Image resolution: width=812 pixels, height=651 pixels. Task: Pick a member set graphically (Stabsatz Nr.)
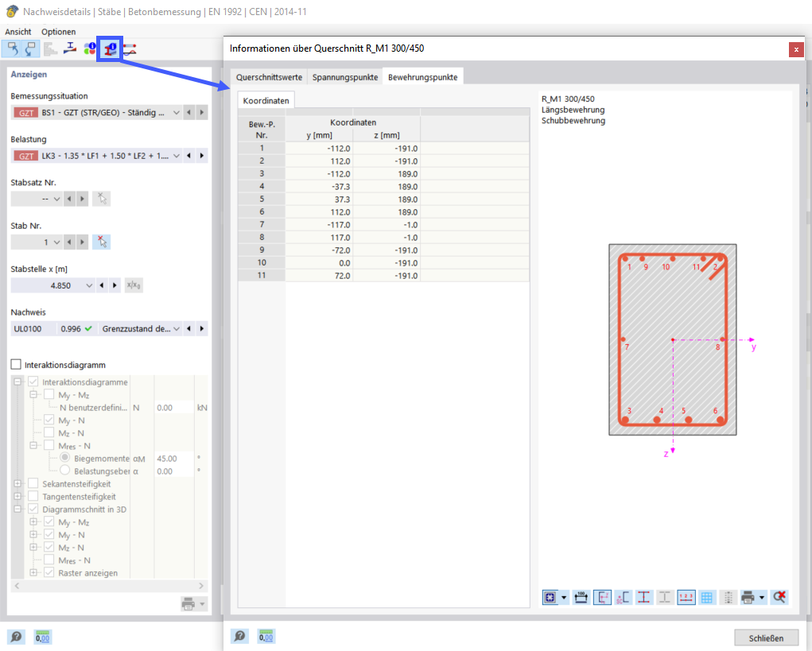102,199
